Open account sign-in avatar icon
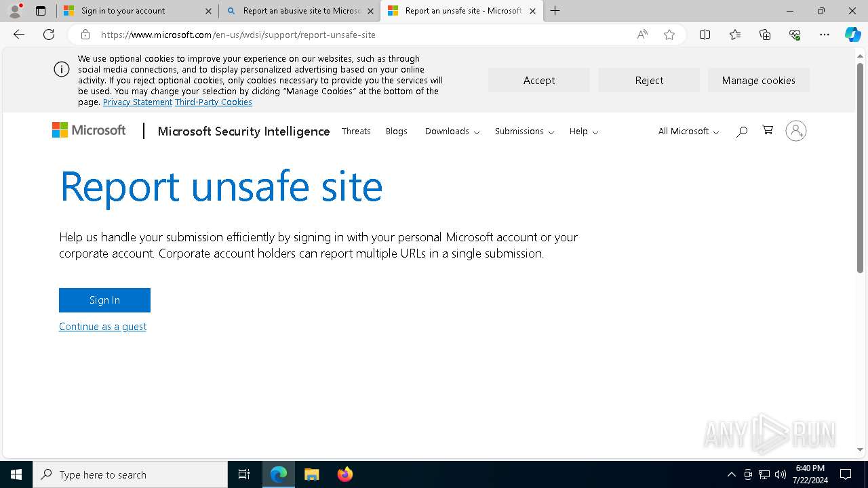 pos(796,131)
